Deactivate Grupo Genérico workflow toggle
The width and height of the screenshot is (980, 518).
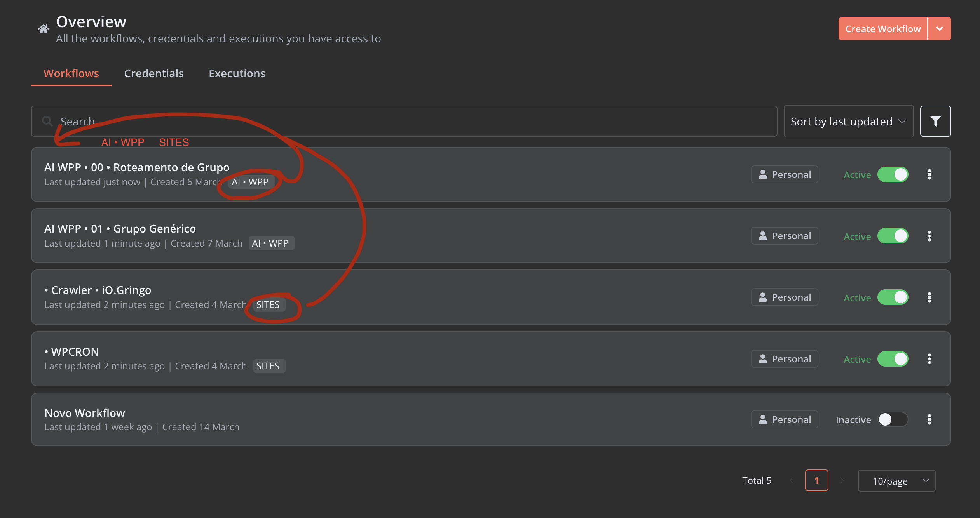(x=893, y=236)
